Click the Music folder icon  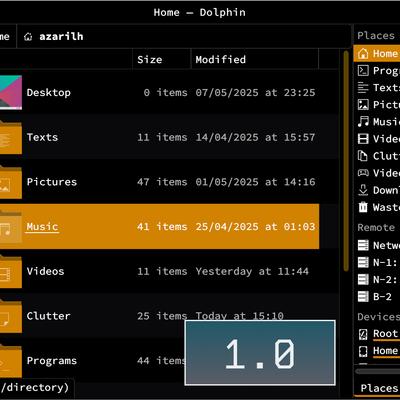coord(11,226)
